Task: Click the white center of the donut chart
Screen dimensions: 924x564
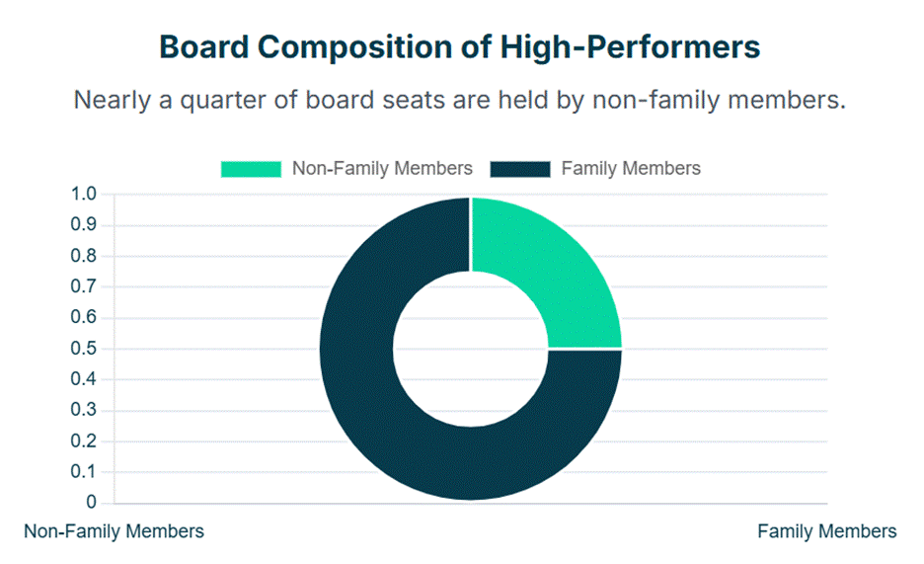Action: pyautogui.click(x=471, y=349)
